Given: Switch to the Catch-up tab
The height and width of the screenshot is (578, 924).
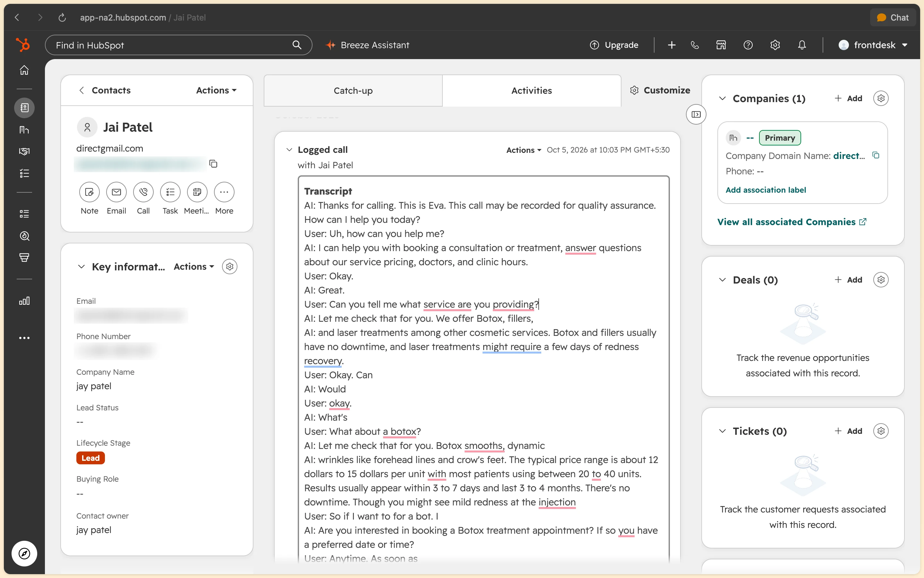Looking at the screenshot, I should coord(353,91).
